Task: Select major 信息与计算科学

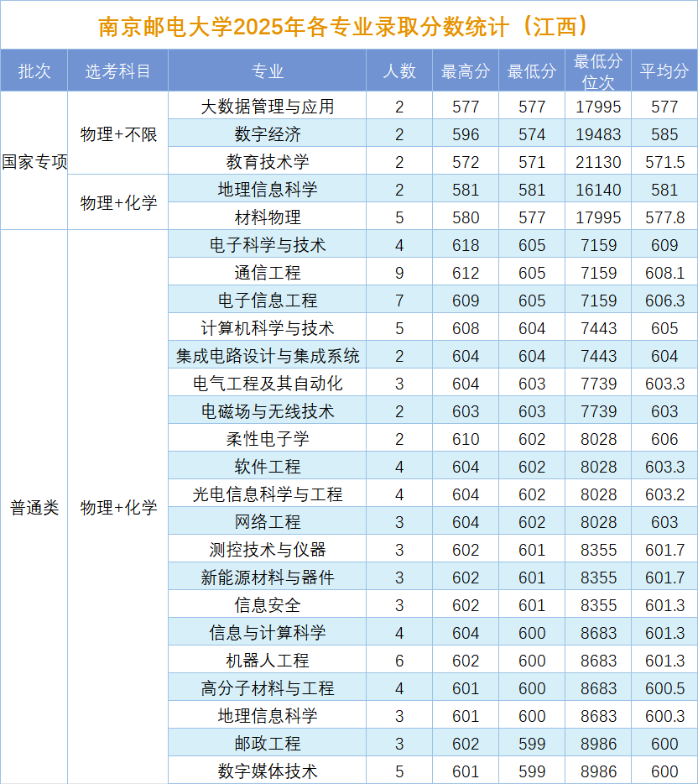Action: pos(268,633)
